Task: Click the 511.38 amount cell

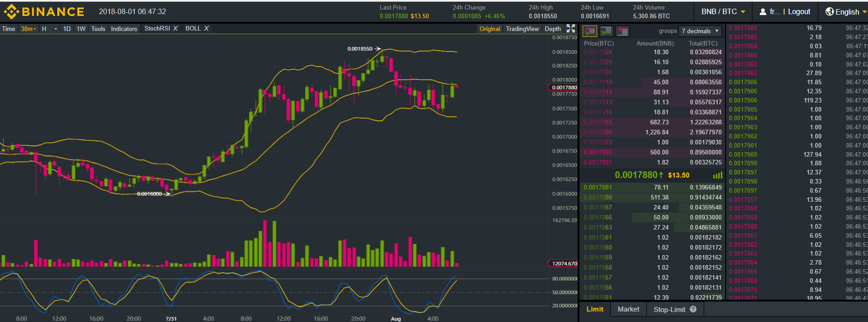Action: (660, 197)
